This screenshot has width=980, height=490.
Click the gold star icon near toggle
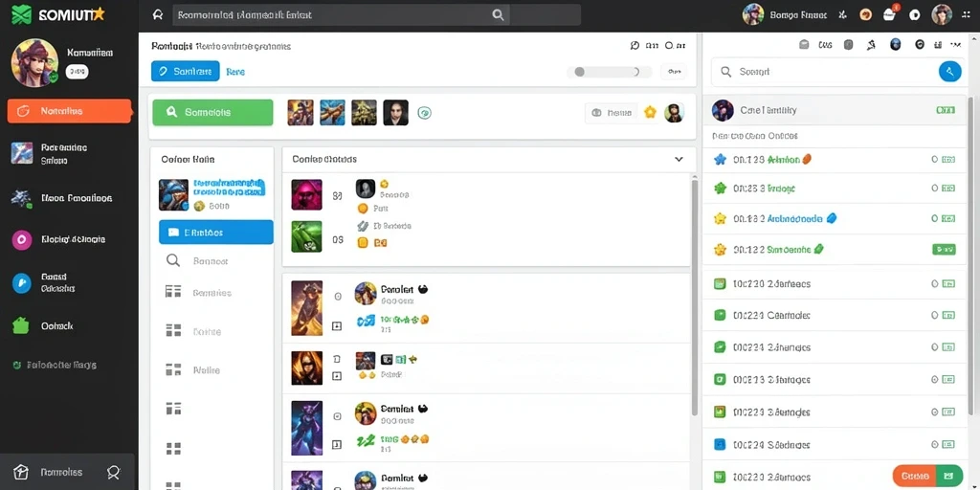[650, 113]
